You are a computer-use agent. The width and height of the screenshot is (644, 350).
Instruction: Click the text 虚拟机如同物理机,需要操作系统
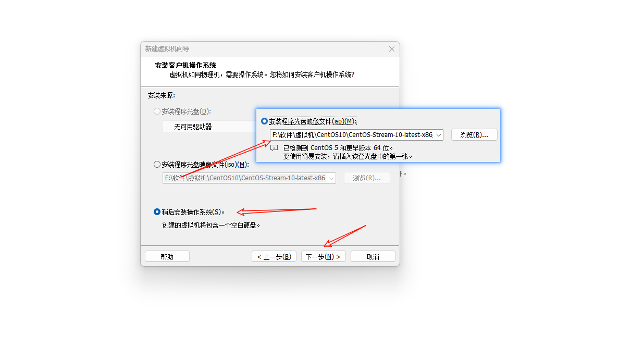tap(218, 75)
